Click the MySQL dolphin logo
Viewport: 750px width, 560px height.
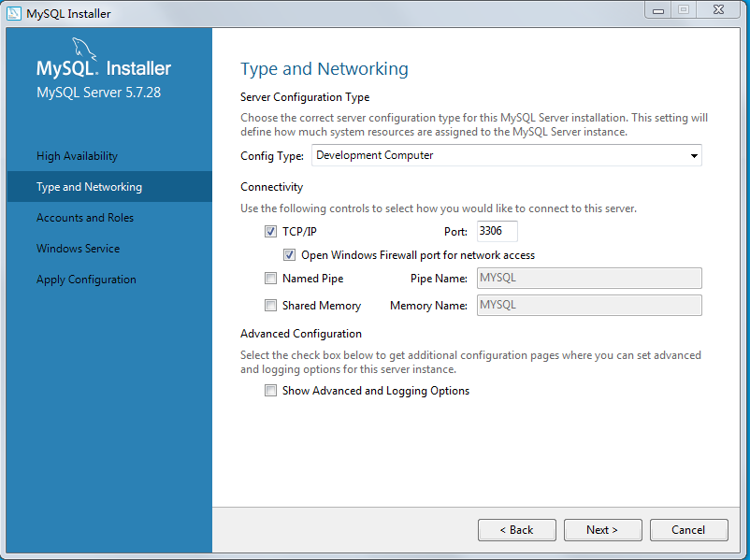point(84,50)
